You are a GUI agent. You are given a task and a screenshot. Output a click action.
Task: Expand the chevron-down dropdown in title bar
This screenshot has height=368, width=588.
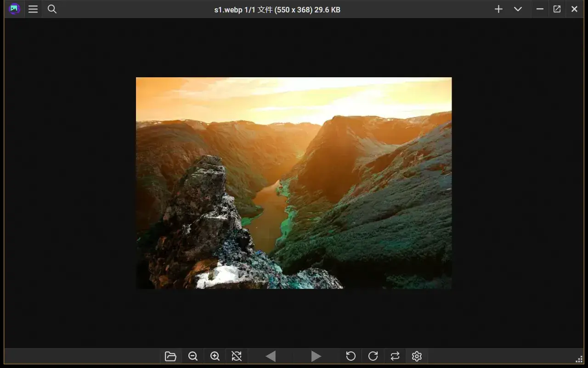tap(518, 9)
